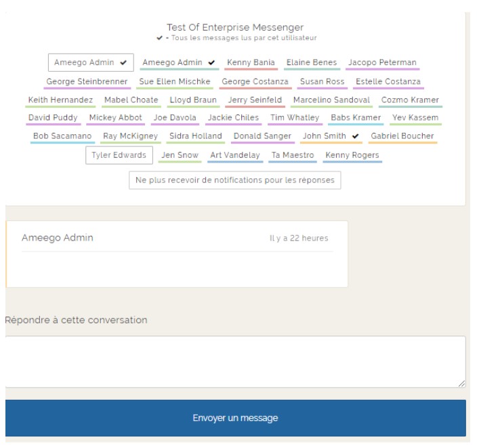Image resolution: width=479 pixels, height=448 pixels.
Task: Select the boxed Tyler Edwards tag
Action: (x=119, y=155)
